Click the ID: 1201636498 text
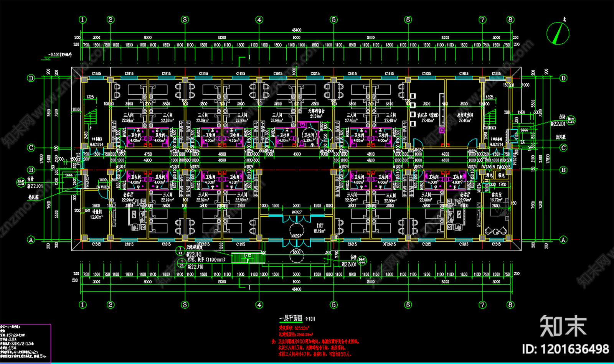614x364 pixels. [x=565, y=349]
